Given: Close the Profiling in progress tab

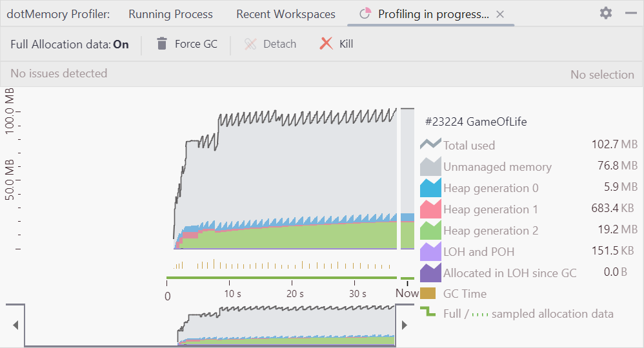Looking at the screenshot, I should (x=500, y=14).
